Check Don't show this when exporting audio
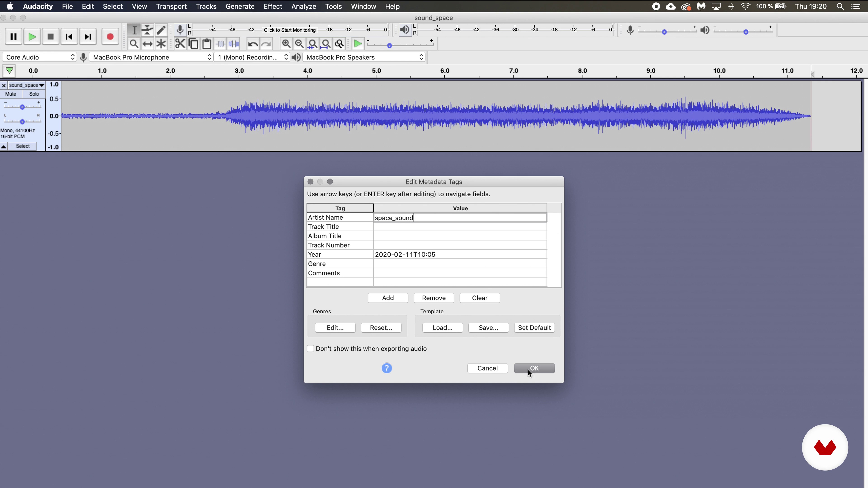Image resolution: width=868 pixels, height=488 pixels. click(310, 349)
